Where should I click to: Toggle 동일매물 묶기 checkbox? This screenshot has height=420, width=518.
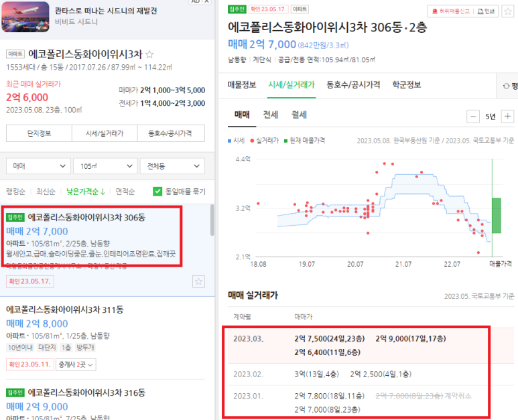(x=157, y=192)
